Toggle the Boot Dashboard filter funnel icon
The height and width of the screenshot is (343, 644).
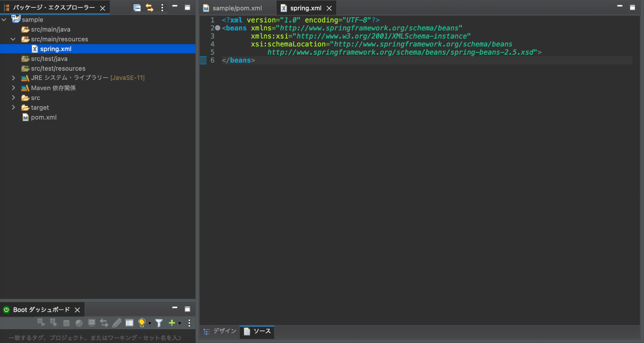(159, 323)
